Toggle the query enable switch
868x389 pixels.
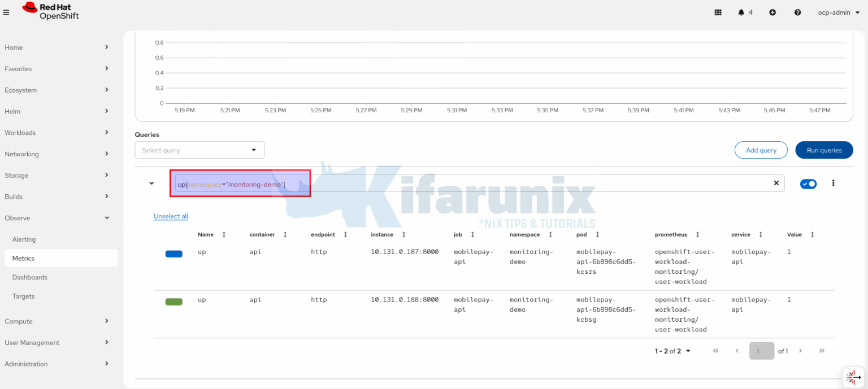(x=808, y=183)
